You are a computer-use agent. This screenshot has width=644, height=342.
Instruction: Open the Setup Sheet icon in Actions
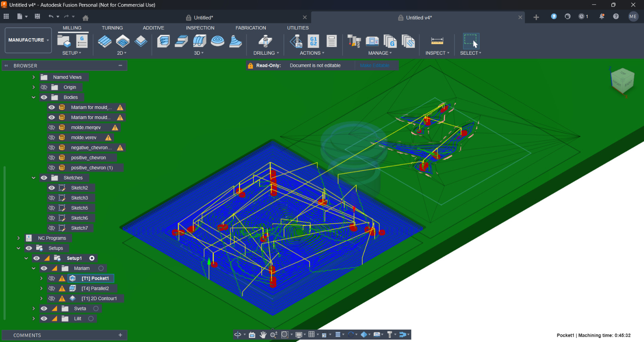331,41
